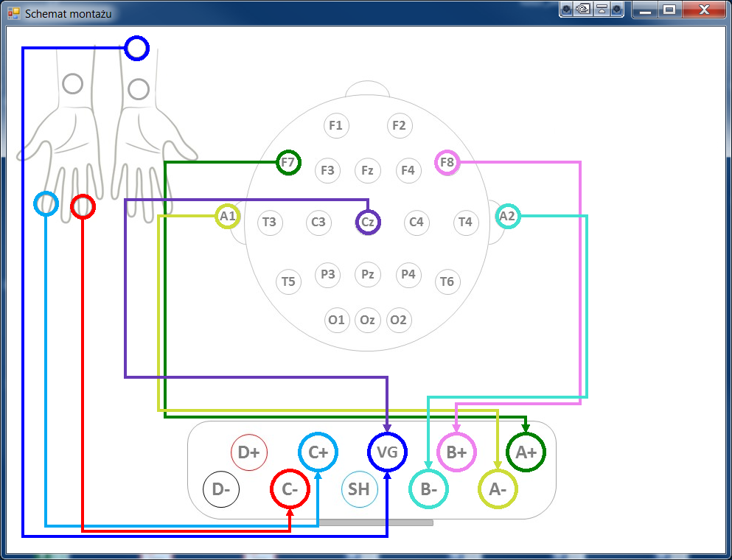Click the F7 electrode on head map
Viewport: 732px width, 560px height.
click(288, 162)
